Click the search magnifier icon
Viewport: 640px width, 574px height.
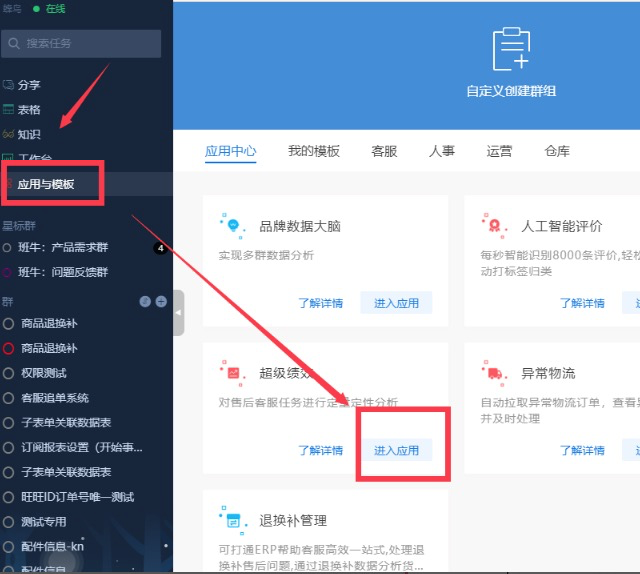(x=13, y=43)
